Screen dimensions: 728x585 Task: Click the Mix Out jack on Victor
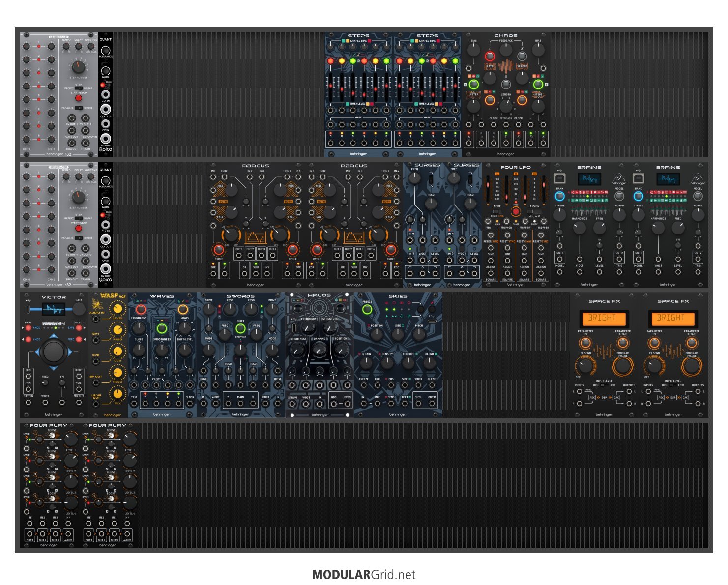click(79, 402)
